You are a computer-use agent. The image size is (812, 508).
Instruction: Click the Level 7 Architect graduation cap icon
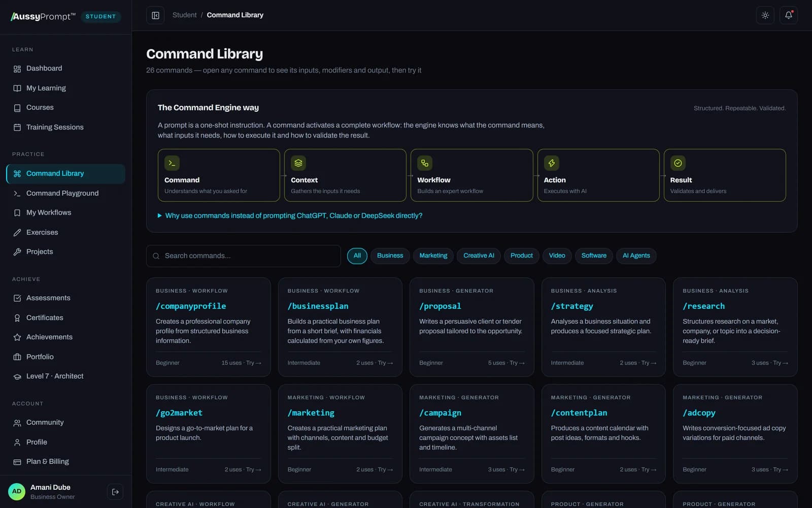[x=17, y=376]
